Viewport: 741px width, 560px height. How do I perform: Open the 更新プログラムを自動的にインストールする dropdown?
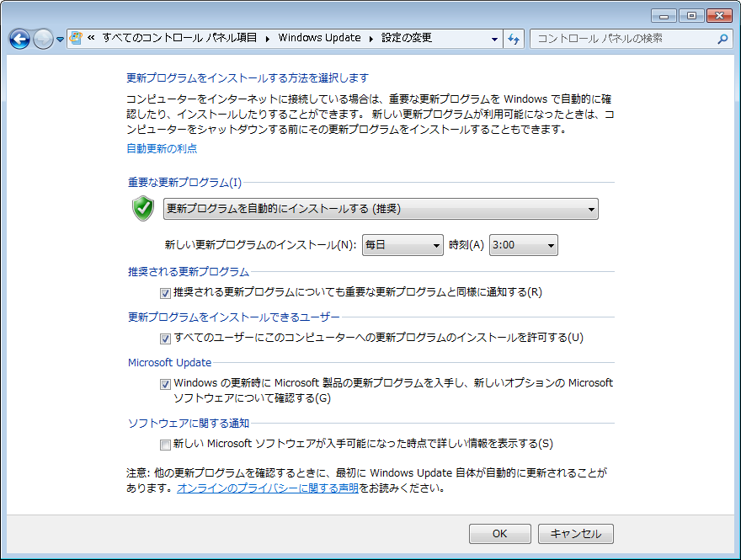pos(381,209)
